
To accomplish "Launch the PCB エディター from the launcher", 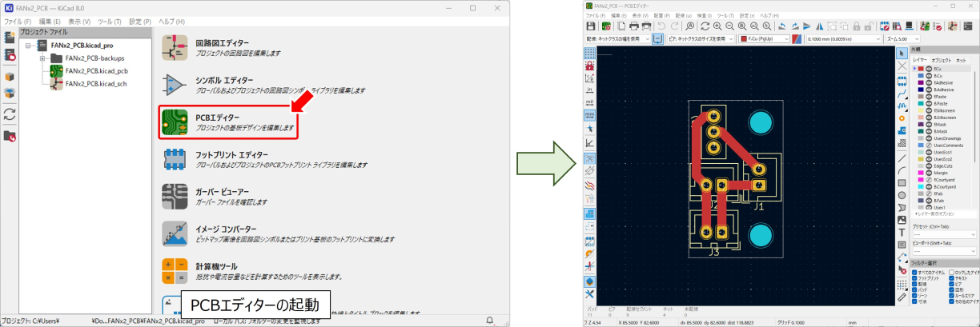I will tap(228, 122).
